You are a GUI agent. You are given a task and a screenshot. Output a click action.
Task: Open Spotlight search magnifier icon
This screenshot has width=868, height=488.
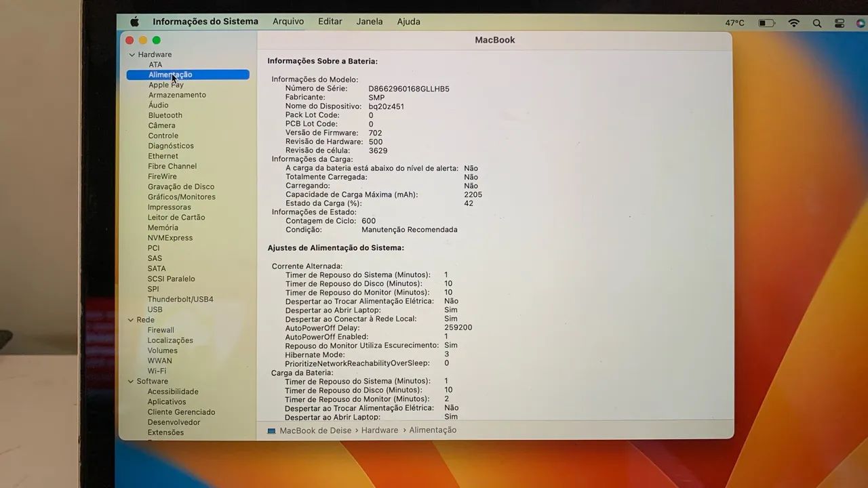tap(817, 23)
